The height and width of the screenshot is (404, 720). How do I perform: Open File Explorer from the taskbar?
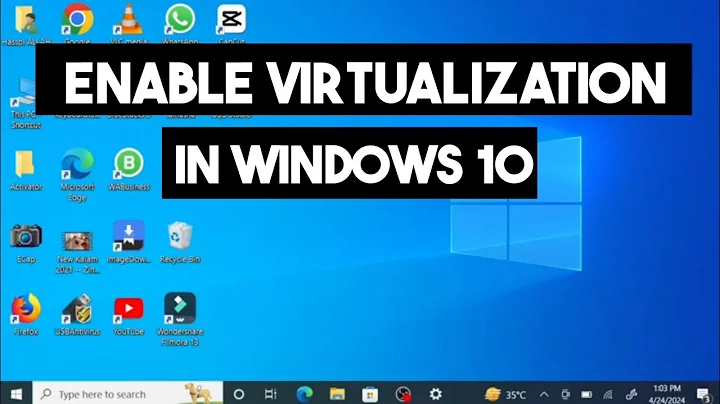point(338,394)
